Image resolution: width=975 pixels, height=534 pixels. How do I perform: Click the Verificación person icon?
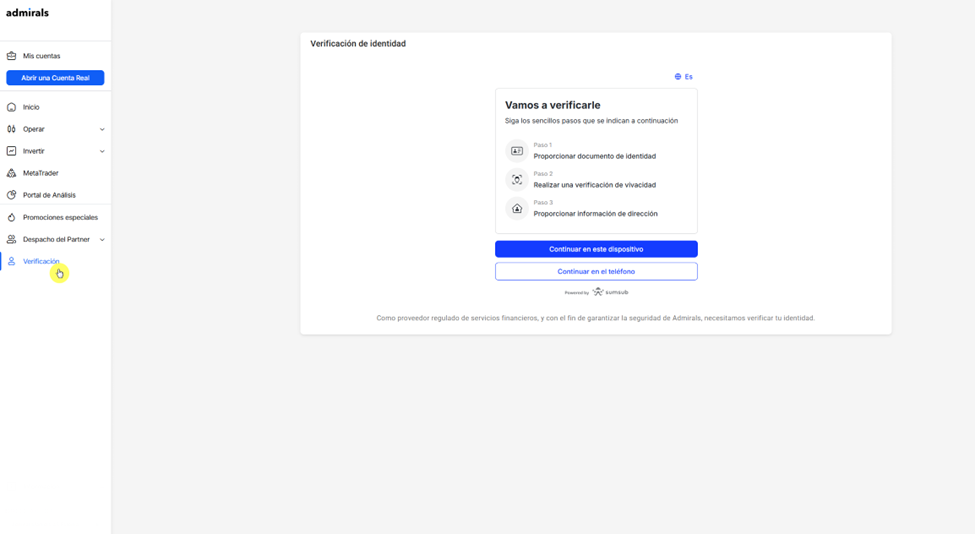11,261
